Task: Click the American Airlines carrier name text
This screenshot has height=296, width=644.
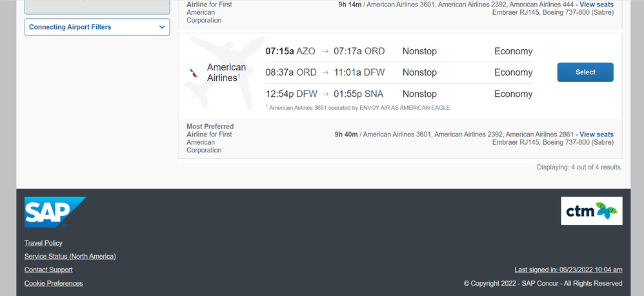Action: pyautogui.click(x=226, y=72)
